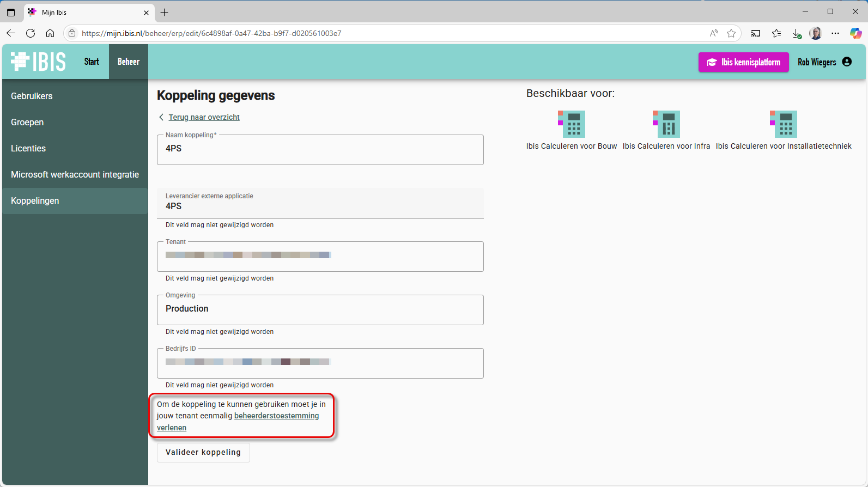
Task: Open the Start tab
Action: (92, 62)
